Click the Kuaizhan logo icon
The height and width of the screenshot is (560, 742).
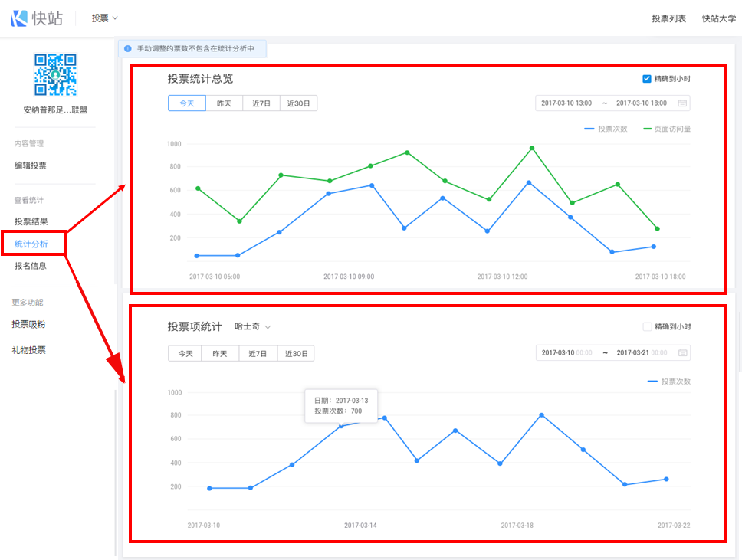(19, 18)
